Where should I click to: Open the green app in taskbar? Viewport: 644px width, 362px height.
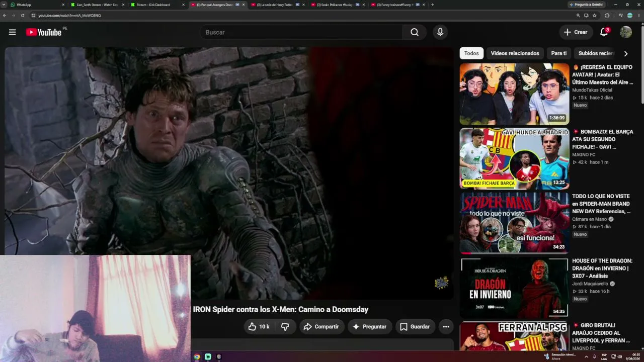(x=208, y=357)
